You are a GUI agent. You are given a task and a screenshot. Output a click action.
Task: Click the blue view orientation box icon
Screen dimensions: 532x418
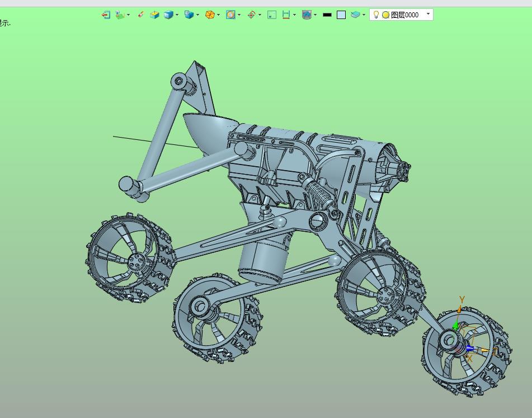(x=189, y=15)
